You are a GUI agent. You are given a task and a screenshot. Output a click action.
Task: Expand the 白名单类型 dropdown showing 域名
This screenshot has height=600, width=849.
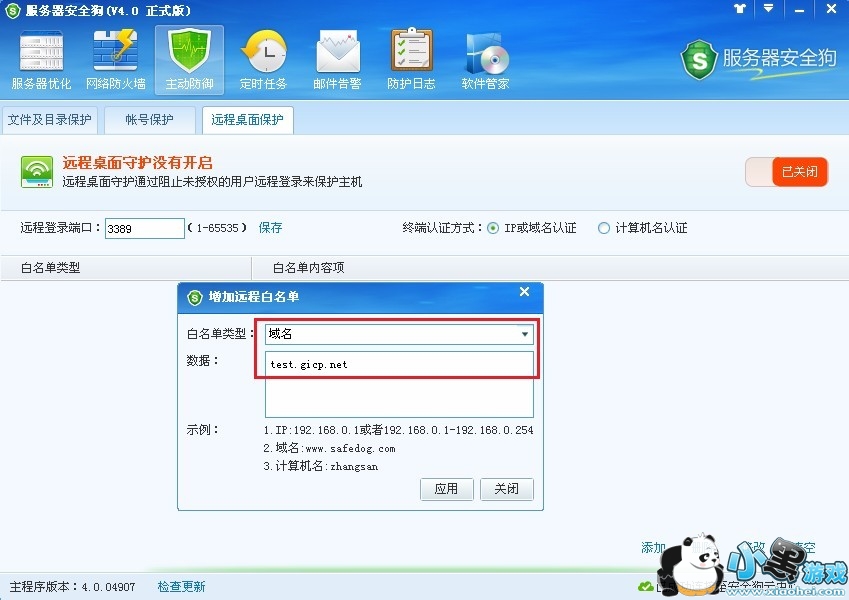click(x=399, y=334)
